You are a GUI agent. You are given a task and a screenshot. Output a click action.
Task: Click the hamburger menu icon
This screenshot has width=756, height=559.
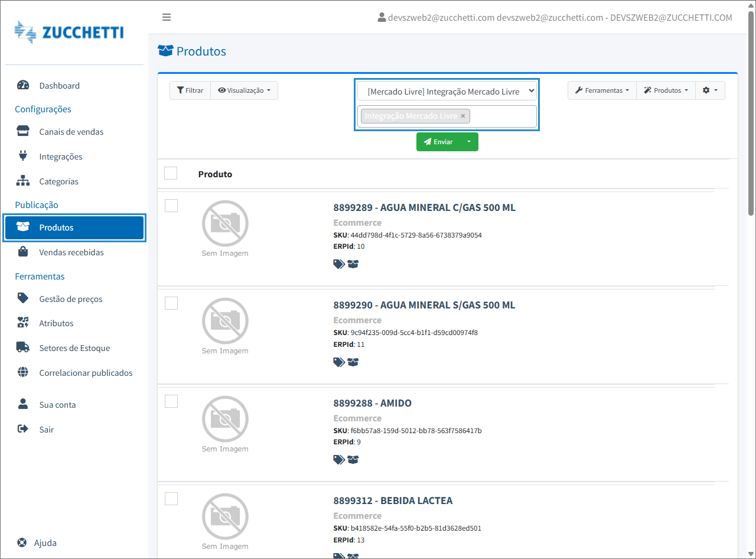point(167,17)
